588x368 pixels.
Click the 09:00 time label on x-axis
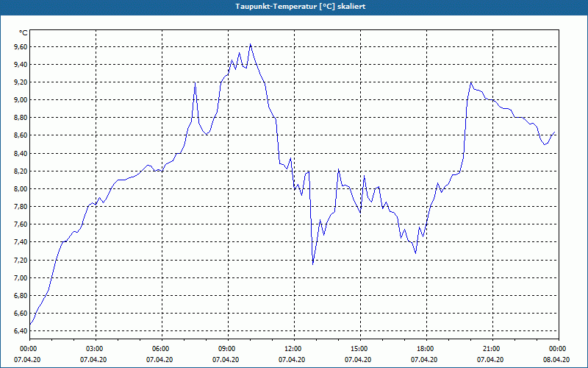pyautogui.click(x=228, y=349)
